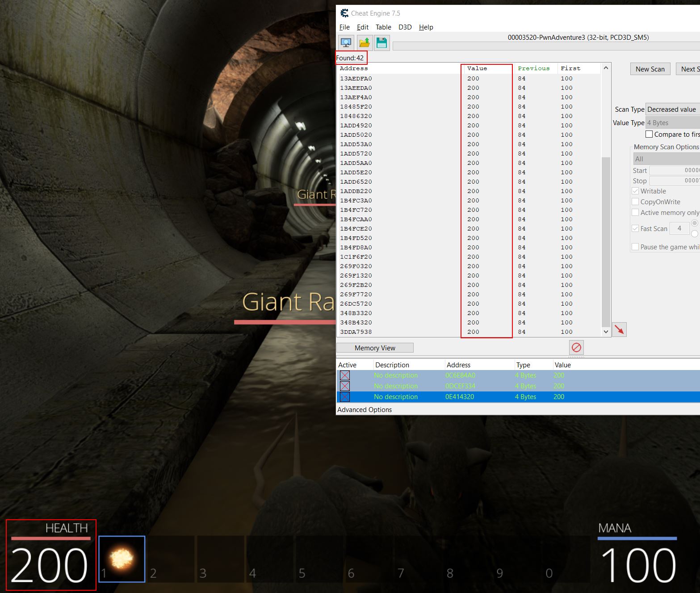This screenshot has height=593, width=700.
Task: Click the process name 00003520-PwnAdventure3 label
Action: click(x=578, y=37)
